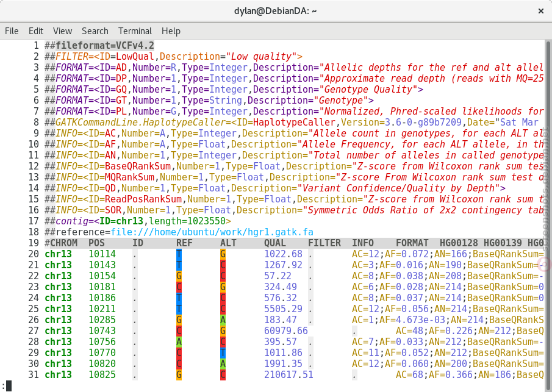Click the ##fileformat=VCFv4.2 header line

[x=99, y=45]
